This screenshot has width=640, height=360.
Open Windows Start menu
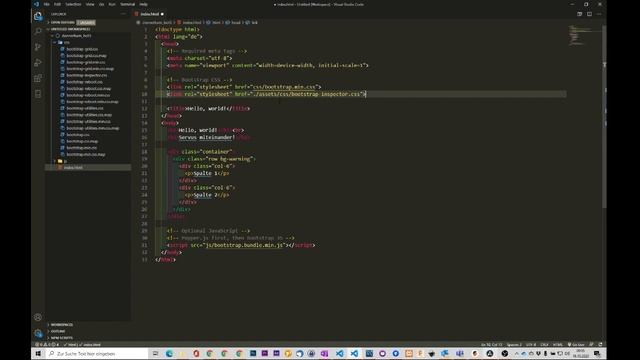click(38, 353)
